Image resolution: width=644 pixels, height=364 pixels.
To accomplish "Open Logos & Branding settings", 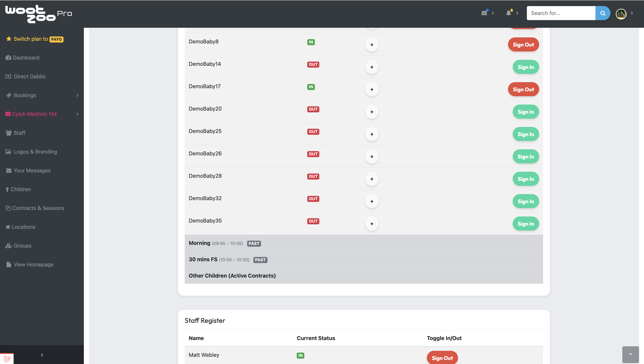I will [35, 152].
